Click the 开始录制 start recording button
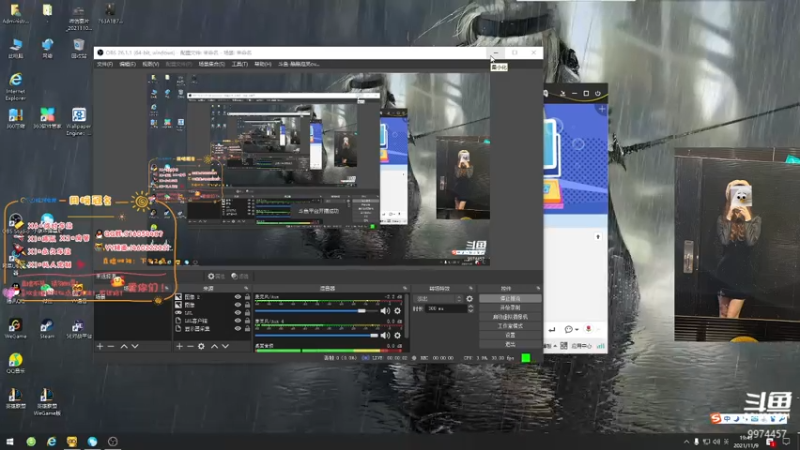The height and width of the screenshot is (450, 800). pos(510,308)
